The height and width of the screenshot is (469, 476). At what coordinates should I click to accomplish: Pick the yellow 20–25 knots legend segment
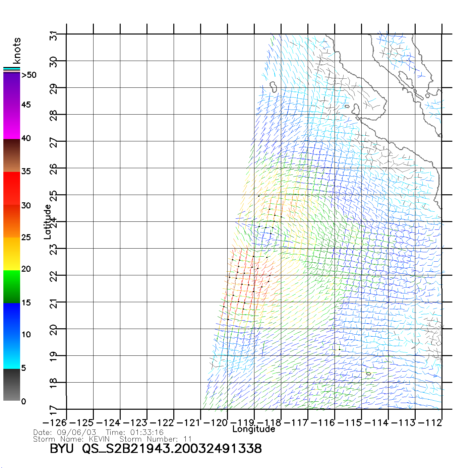12,254
